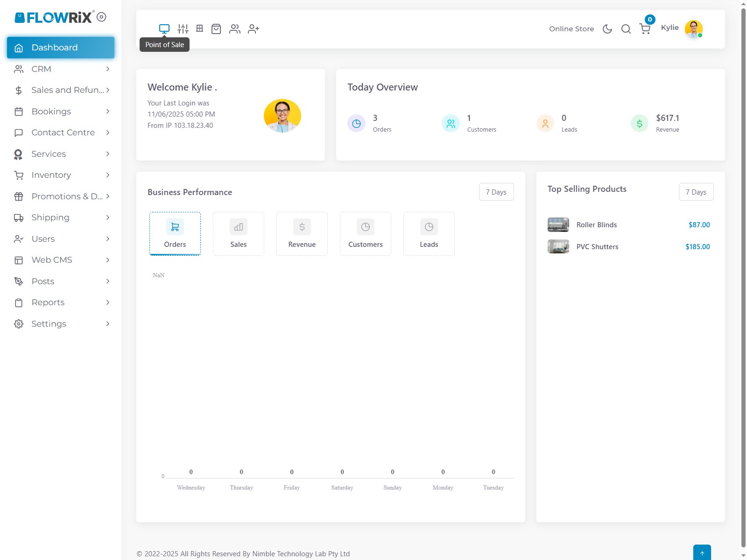Open the Online Store link
The image size is (747, 560).
pos(571,29)
